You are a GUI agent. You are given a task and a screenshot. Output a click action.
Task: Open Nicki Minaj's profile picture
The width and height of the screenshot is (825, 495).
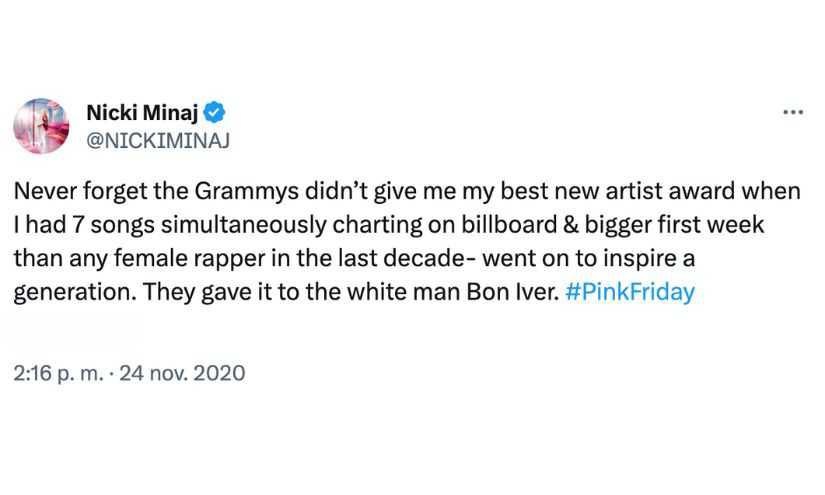pyautogui.click(x=41, y=127)
